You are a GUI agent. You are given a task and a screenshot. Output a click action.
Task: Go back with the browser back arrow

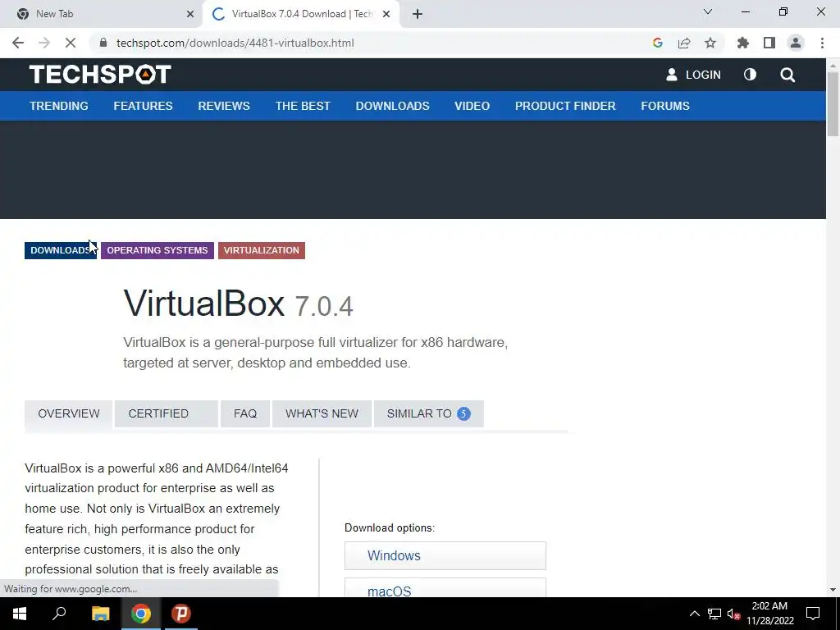18,43
